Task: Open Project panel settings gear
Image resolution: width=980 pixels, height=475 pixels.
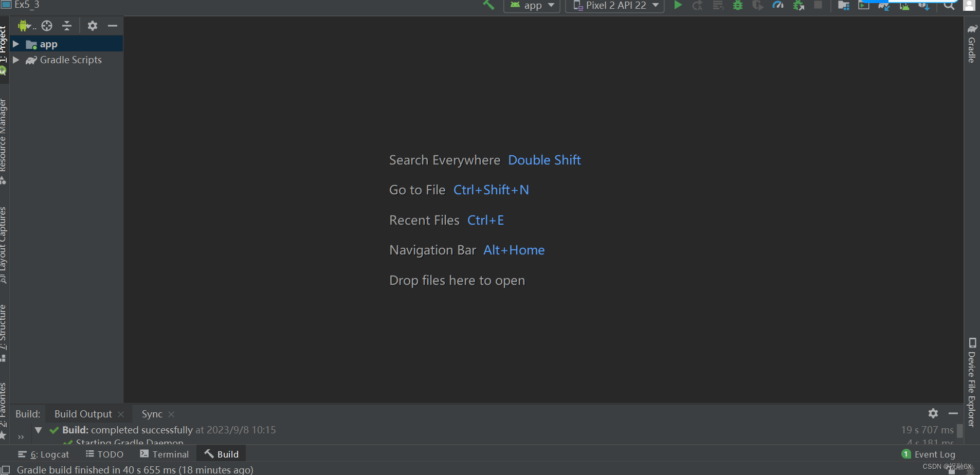Action: tap(93, 26)
